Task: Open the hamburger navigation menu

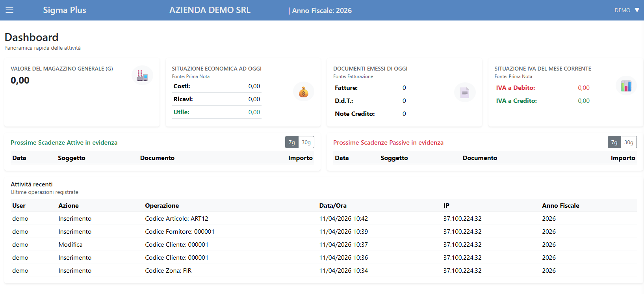Action: (x=9, y=10)
